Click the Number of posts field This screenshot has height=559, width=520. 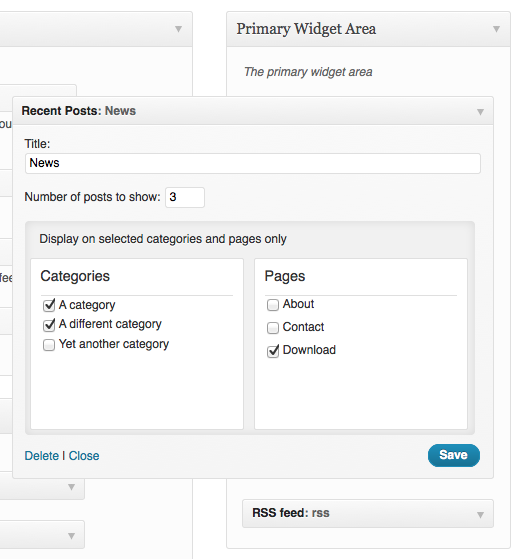coord(185,197)
